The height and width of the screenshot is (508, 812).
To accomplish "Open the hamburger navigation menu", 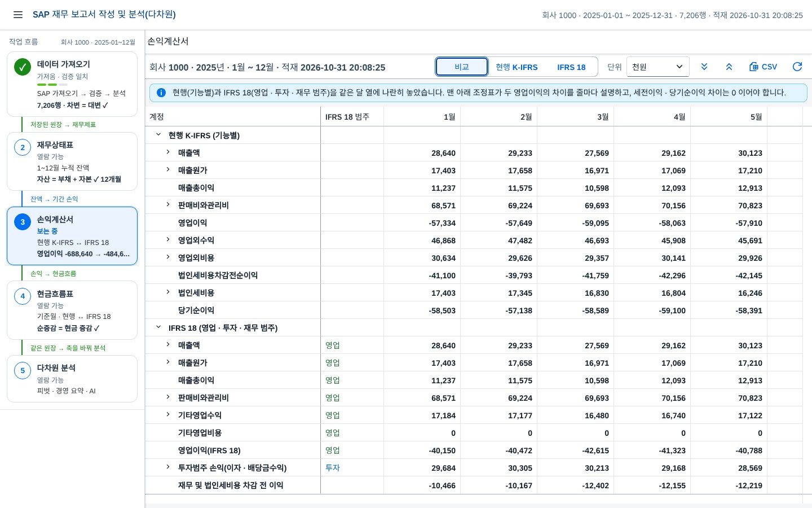I will [x=18, y=15].
